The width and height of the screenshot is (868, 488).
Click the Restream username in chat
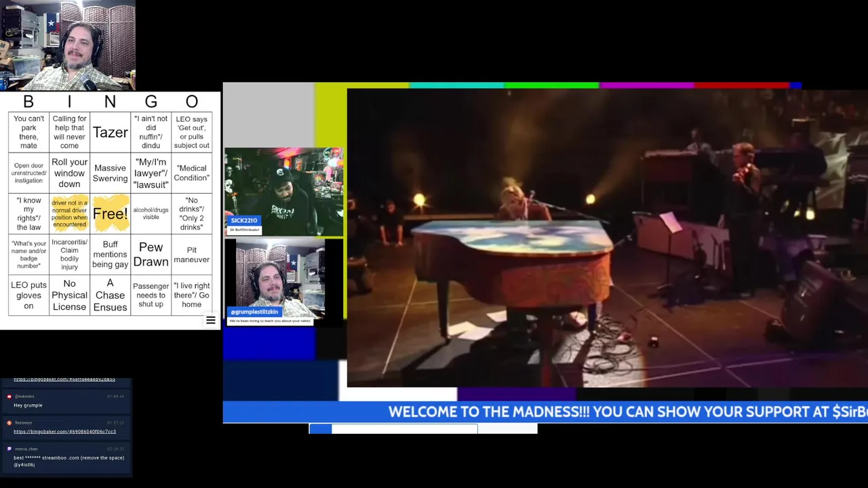(23, 423)
